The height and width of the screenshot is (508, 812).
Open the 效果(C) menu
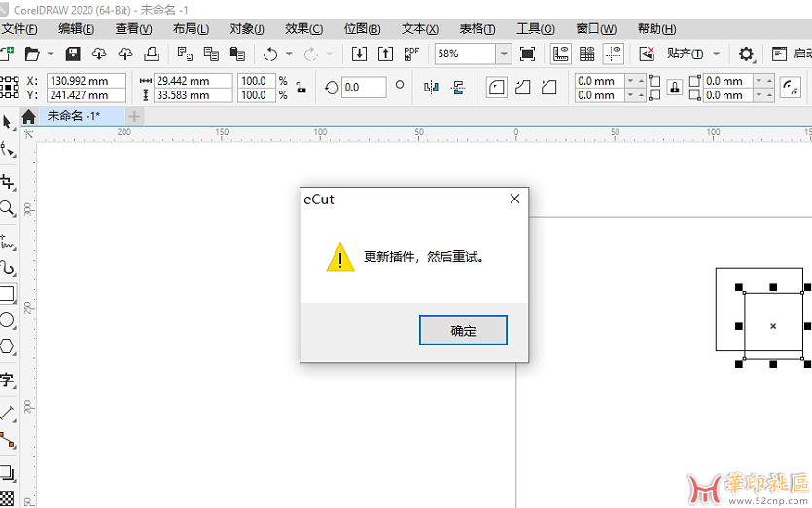[x=303, y=29]
